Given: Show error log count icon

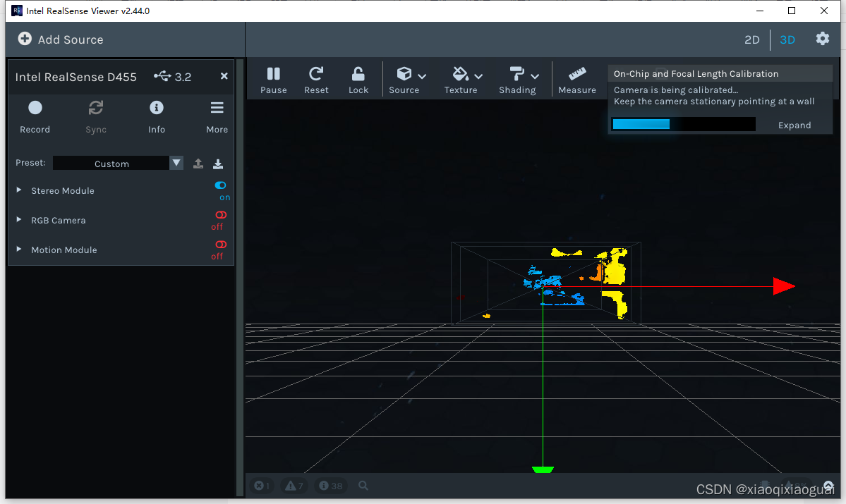Looking at the screenshot, I should pyautogui.click(x=262, y=486).
